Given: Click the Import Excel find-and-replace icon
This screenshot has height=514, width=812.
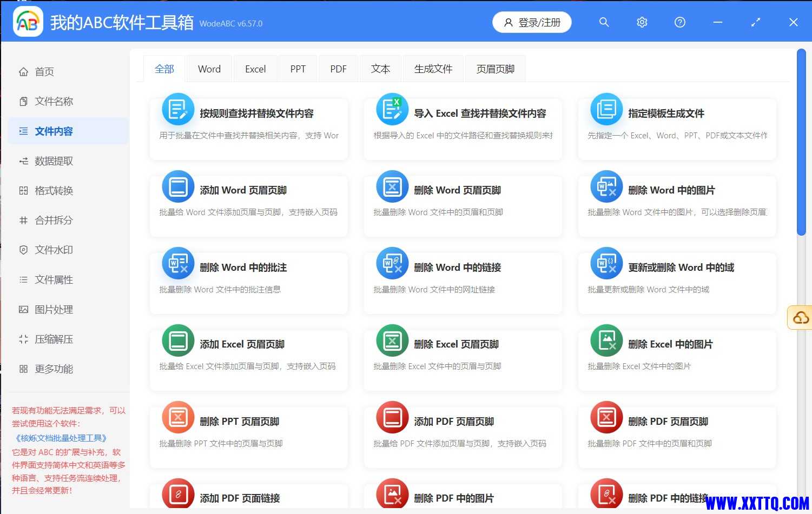Looking at the screenshot, I should pyautogui.click(x=392, y=110).
